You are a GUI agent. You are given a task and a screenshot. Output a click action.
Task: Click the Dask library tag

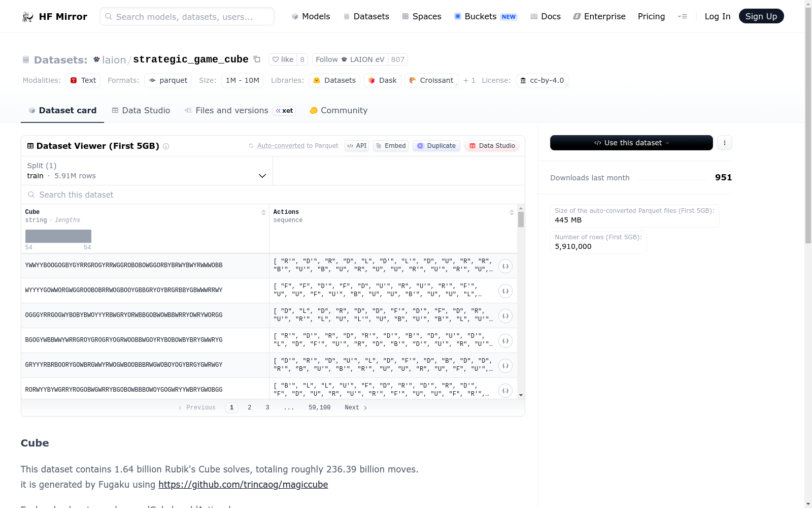click(x=383, y=80)
